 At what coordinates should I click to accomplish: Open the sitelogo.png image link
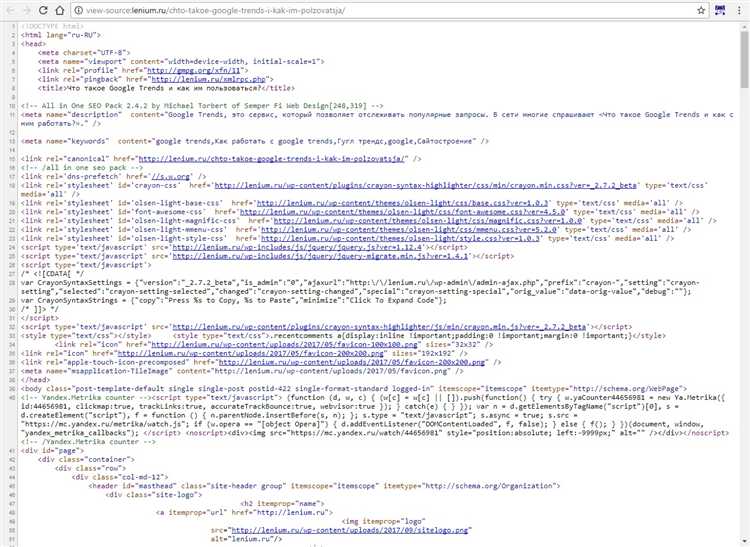(x=349, y=530)
